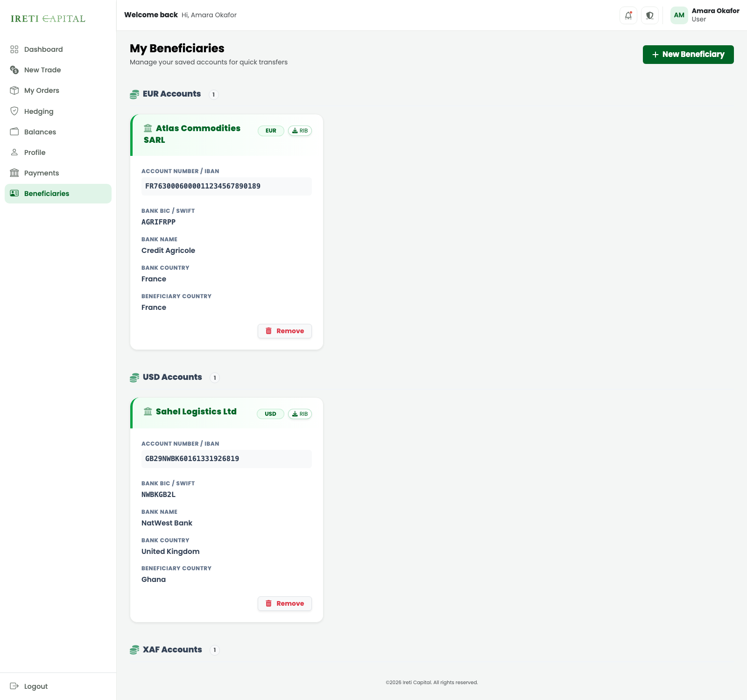Viewport: 747px width, 700px height.
Task: Navigate to Hedging section
Action: (x=58, y=112)
